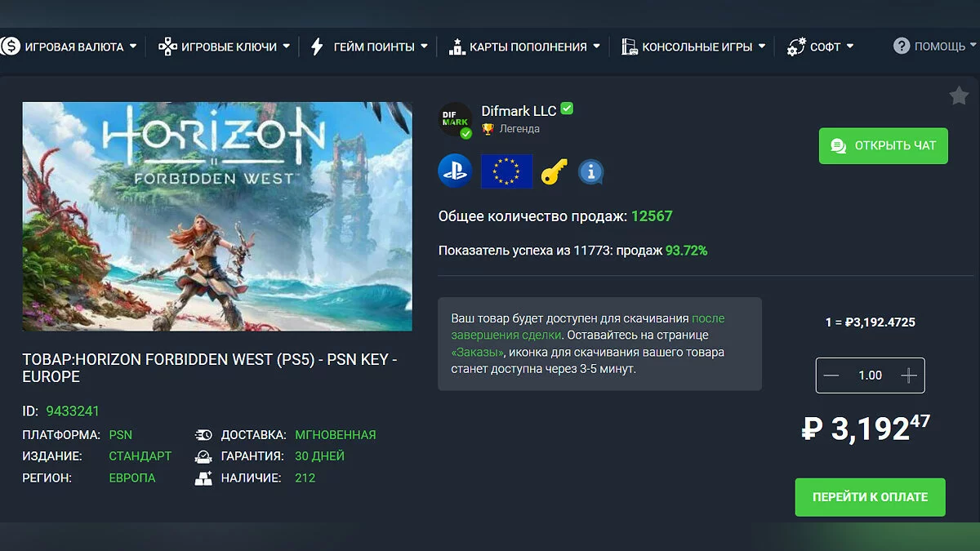This screenshot has height=551, width=980.
Task: Click the green verified badge next to Difmark LLC
Action: click(567, 109)
